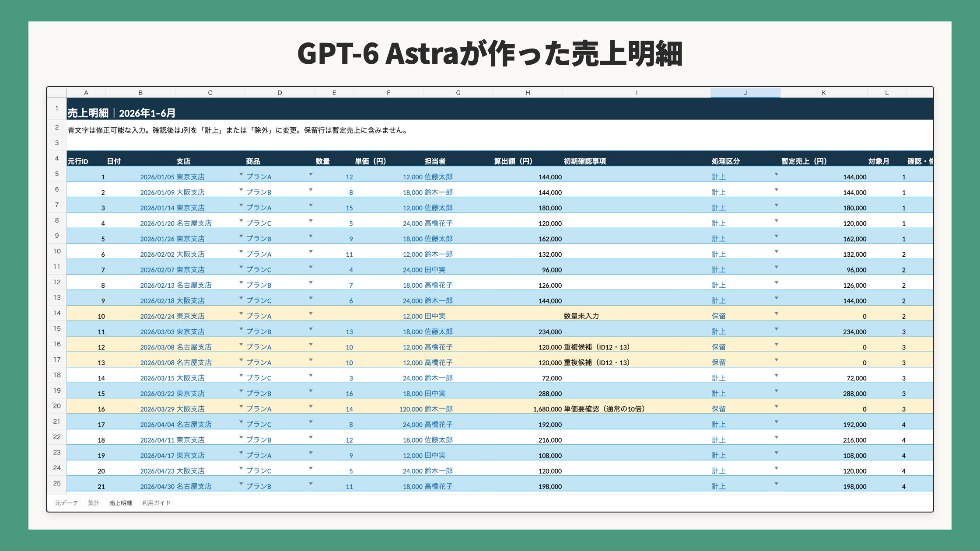Click the date cell 2026/03/22
Image resolution: width=980 pixels, height=551 pixels.
pyautogui.click(x=140, y=391)
